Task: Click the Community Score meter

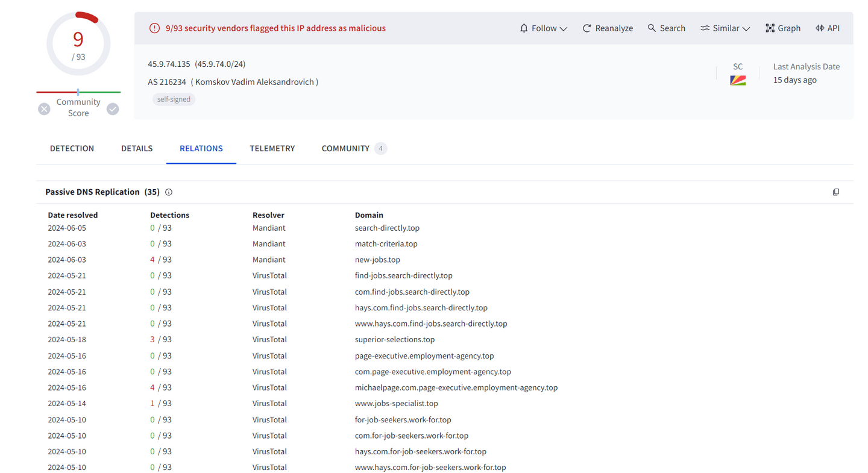Action: coord(78,93)
